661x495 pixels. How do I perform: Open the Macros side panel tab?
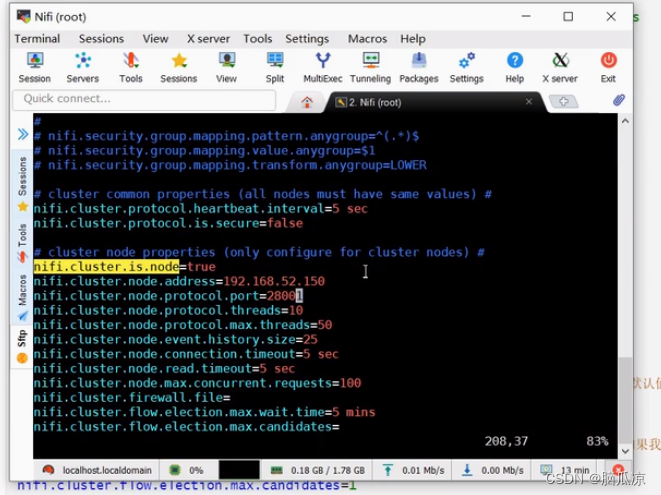click(22, 297)
